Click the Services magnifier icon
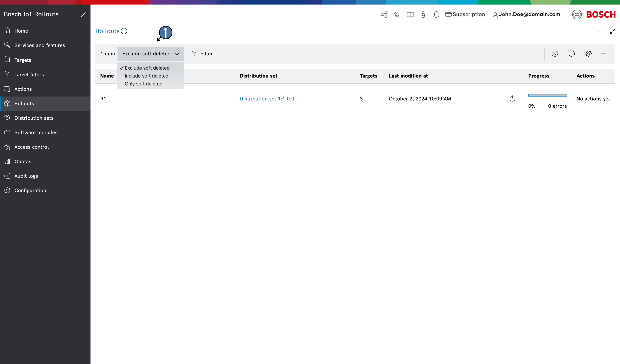620x364 pixels. pyautogui.click(x=7, y=45)
